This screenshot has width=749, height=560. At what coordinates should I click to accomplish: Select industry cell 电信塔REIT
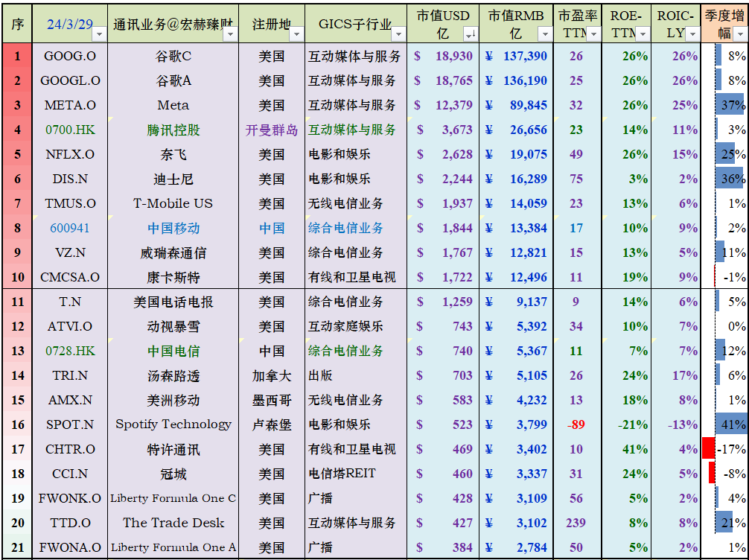(x=356, y=474)
